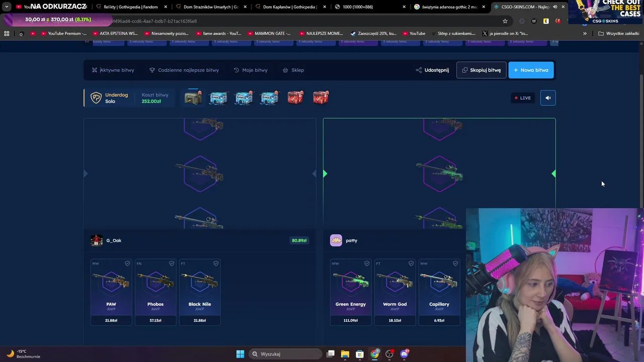Switch to Moje bitwy tab
Viewport: 644px width, 362px height.
[251, 70]
